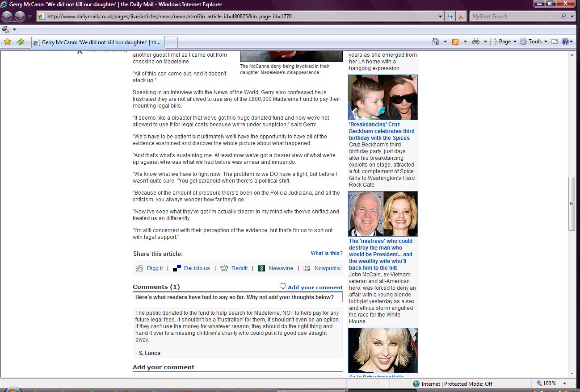Open the Favorites Center star icon
The width and height of the screenshot is (580, 392).
click(7, 42)
